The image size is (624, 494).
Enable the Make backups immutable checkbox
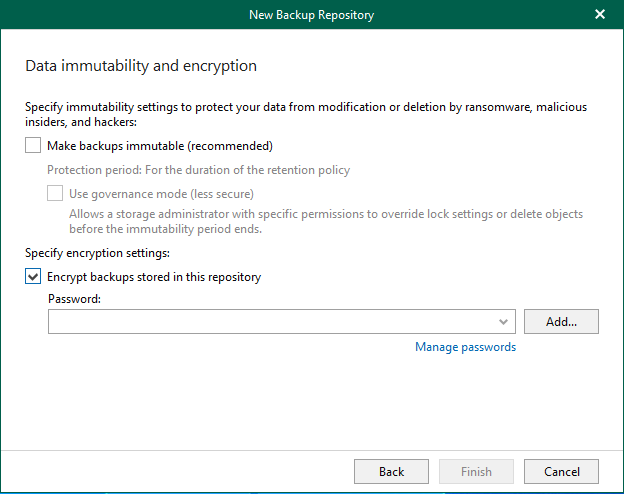[33, 146]
